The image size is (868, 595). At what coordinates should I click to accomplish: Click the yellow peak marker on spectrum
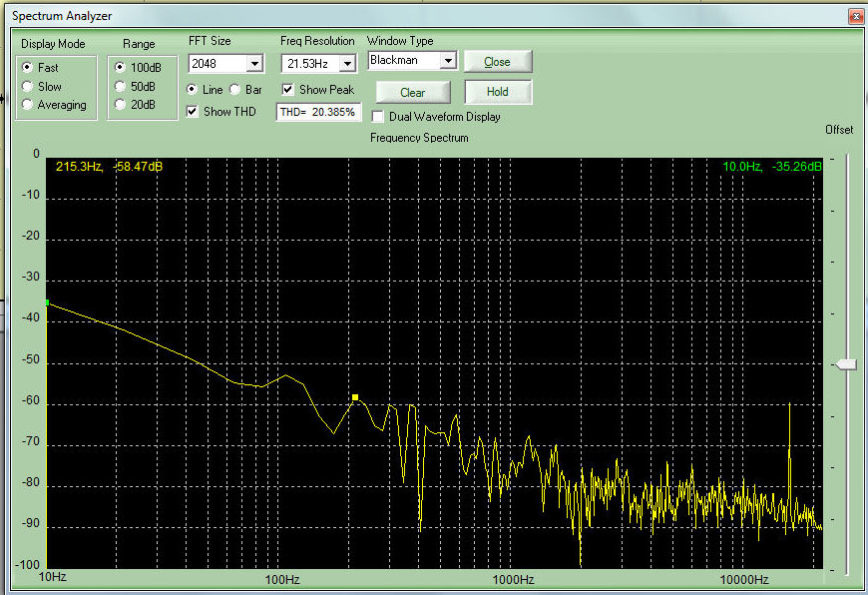coord(354,397)
